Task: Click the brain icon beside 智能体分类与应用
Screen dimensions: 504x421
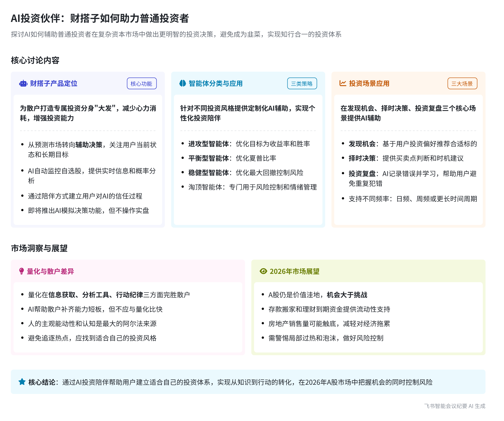Action: [x=183, y=83]
